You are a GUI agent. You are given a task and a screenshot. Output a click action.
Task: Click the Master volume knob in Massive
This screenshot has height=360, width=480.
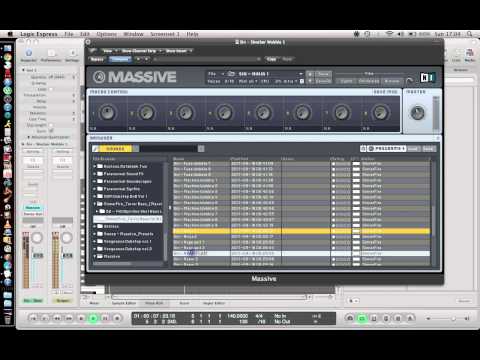click(x=417, y=113)
